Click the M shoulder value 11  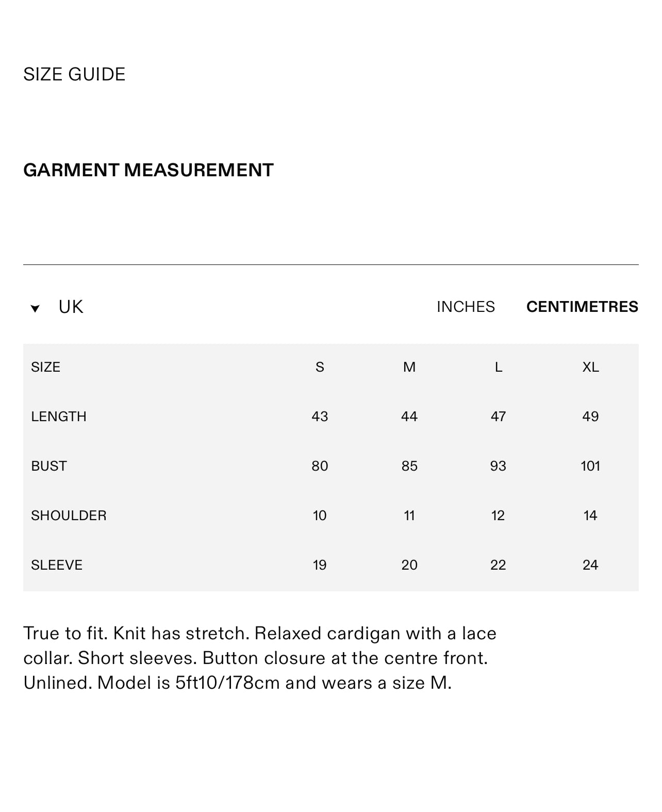click(409, 516)
